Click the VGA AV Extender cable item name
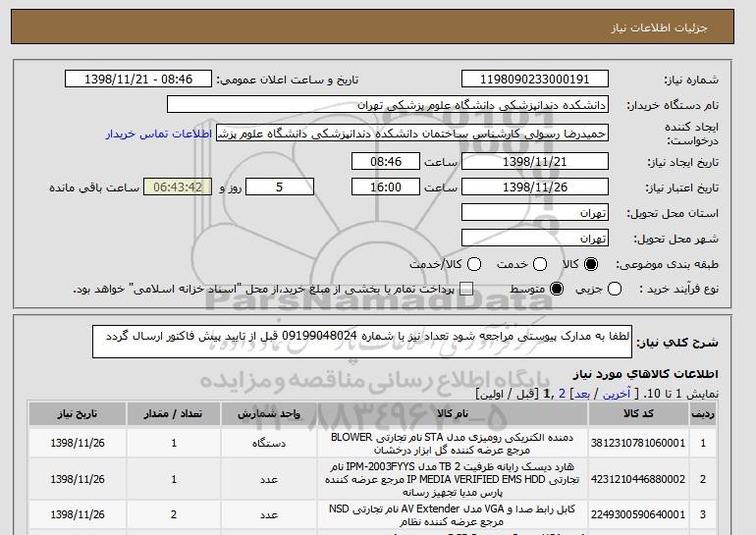756x535 pixels. (x=453, y=515)
